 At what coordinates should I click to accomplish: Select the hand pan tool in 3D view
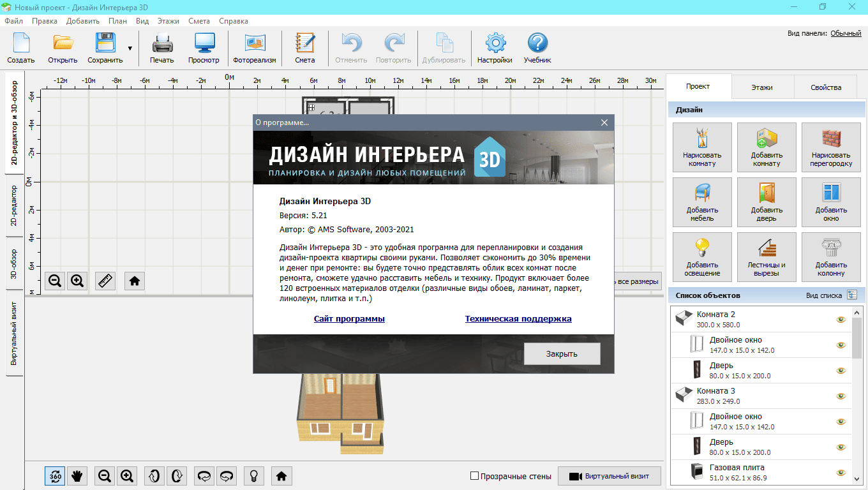click(x=77, y=475)
